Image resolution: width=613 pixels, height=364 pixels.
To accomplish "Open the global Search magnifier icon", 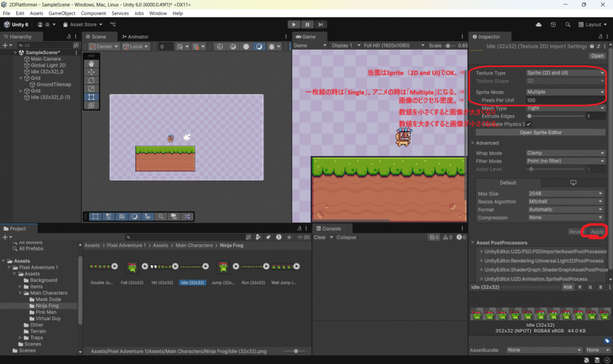I will (568, 24).
